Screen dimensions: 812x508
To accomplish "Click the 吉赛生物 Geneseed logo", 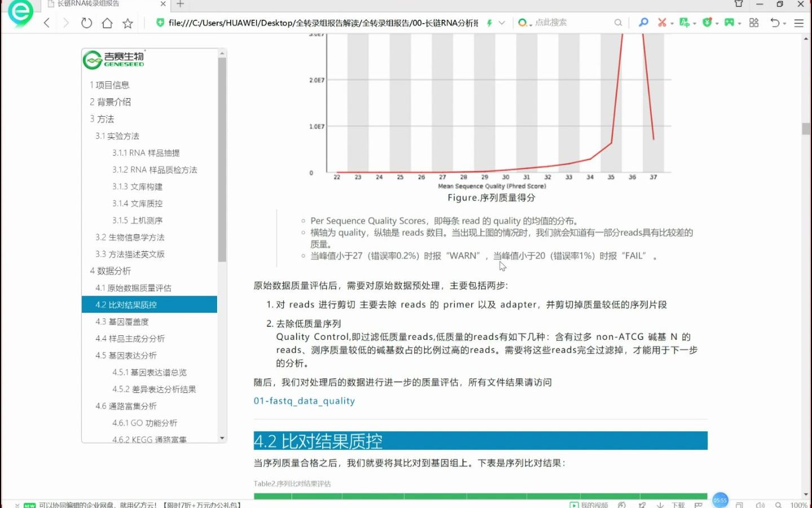I will coord(114,59).
